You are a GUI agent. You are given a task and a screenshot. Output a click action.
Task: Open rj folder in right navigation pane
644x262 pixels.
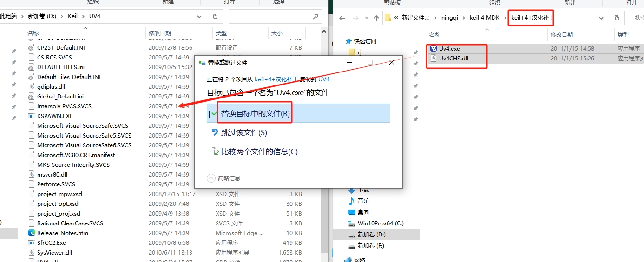click(360, 52)
